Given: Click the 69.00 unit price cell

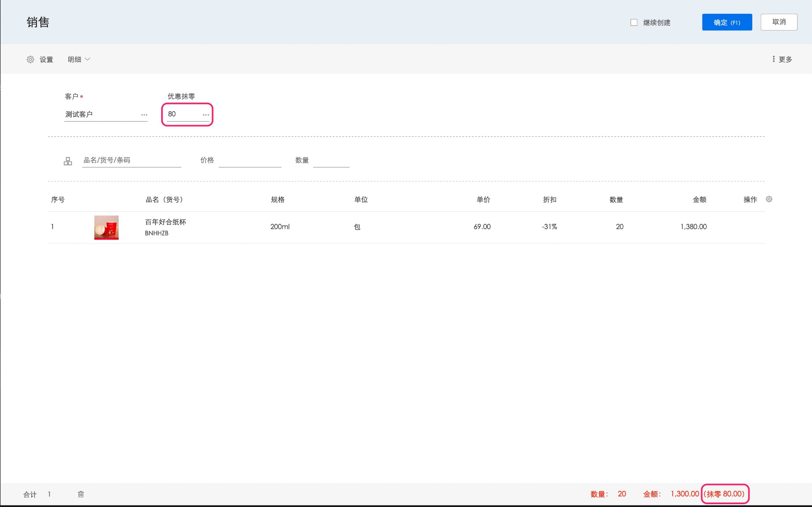Looking at the screenshot, I should point(482,227).
